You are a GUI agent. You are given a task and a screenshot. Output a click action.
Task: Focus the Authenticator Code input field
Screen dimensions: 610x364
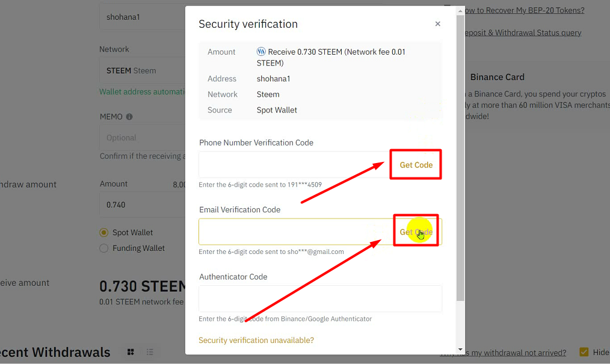[x=320, y=298]
